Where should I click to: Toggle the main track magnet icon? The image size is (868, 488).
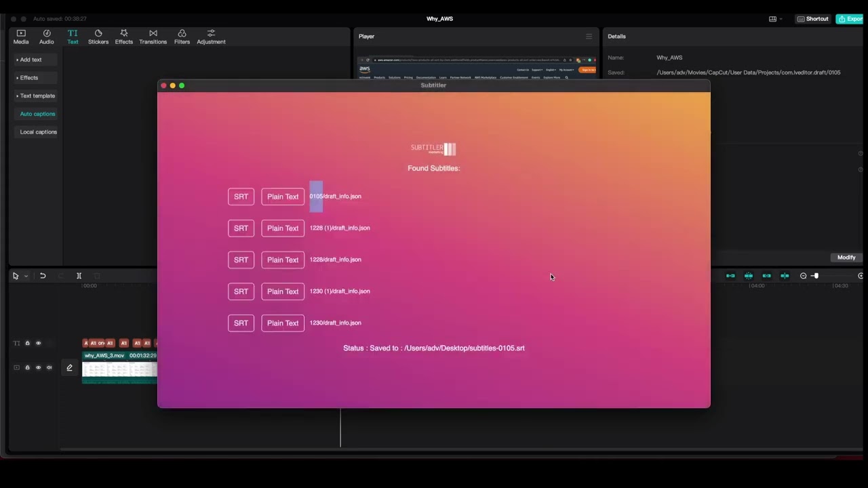click(730, 276)
